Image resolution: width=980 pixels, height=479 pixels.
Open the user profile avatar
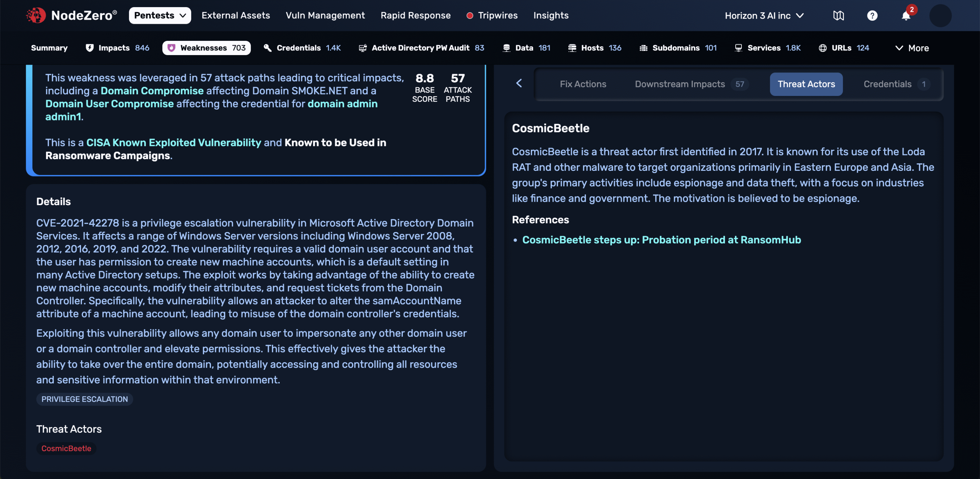pos(940,16)
